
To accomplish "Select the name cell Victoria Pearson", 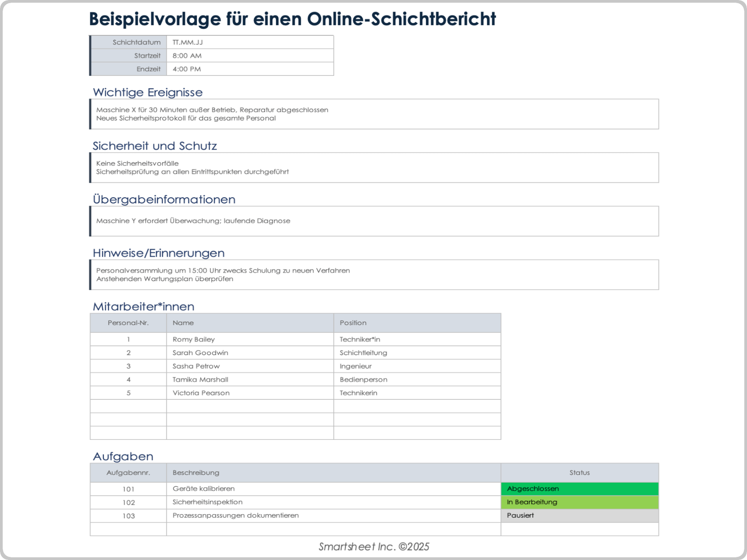I will click(x=249, y=393).
